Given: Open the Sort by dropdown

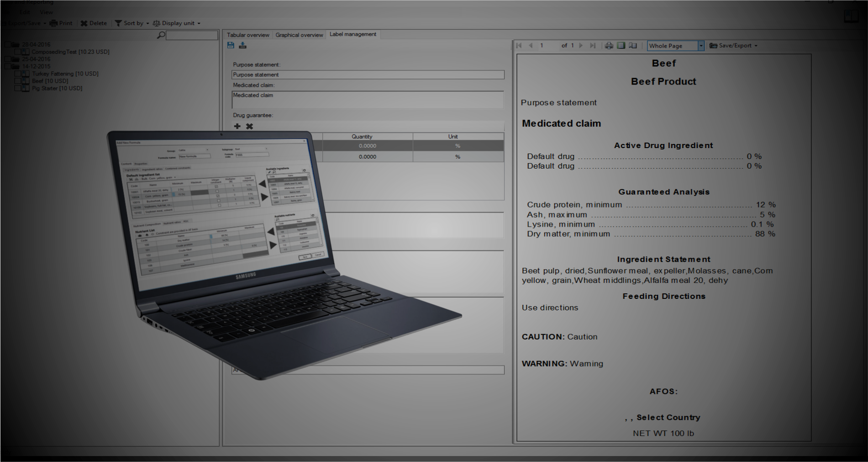Looking at the screenshot, I should click(x=132, y=23).
